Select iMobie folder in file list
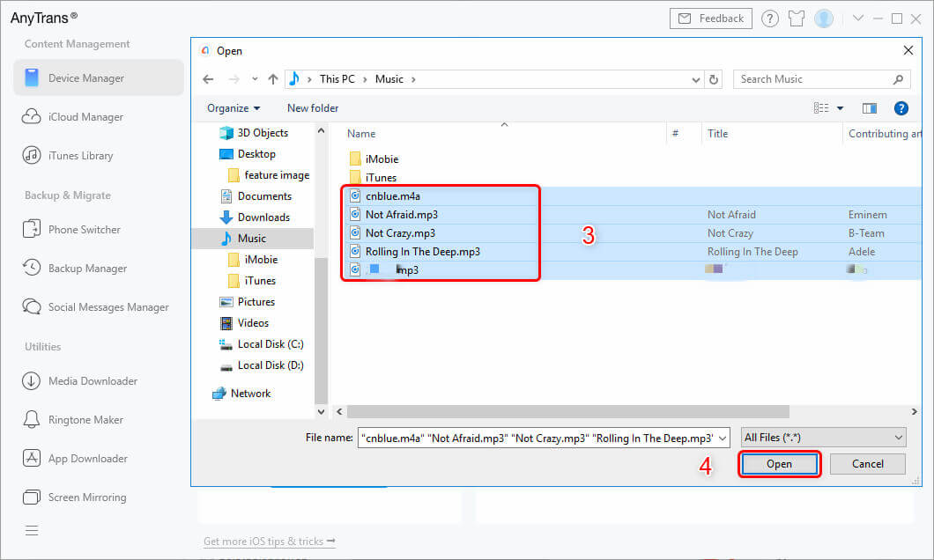Image resolution: width=934 pixels, height=560 pixels. [382, 158]
